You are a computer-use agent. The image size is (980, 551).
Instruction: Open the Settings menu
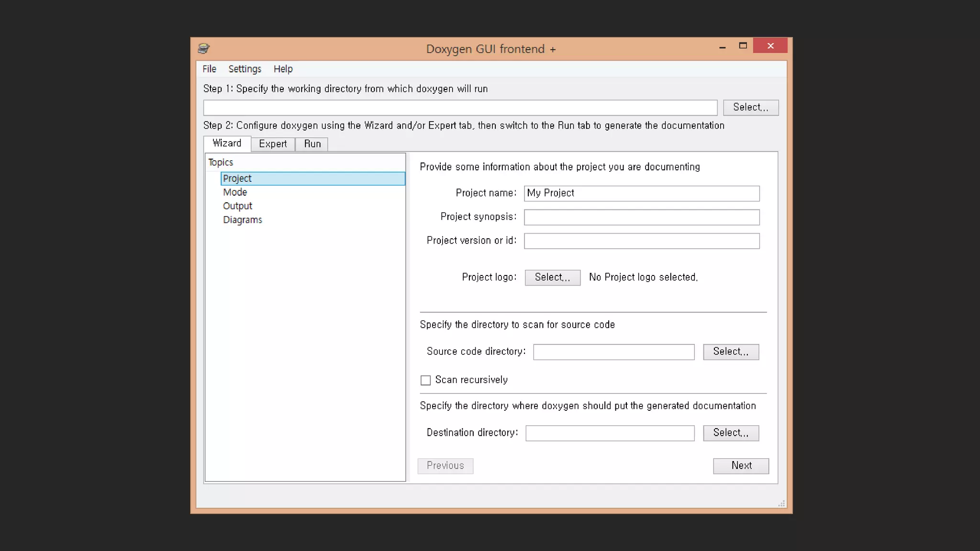pos(245,69)
